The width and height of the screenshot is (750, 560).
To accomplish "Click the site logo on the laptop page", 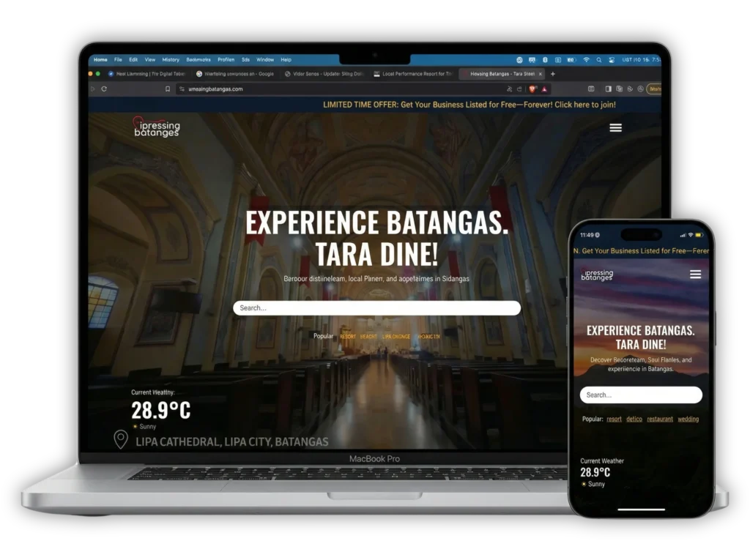I will (156, 127).
